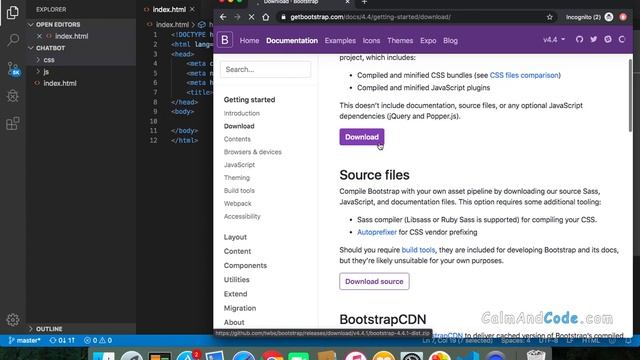Expand the Layout docs section
This screenshot has width=640, height=360.
[x=235, y=237]
